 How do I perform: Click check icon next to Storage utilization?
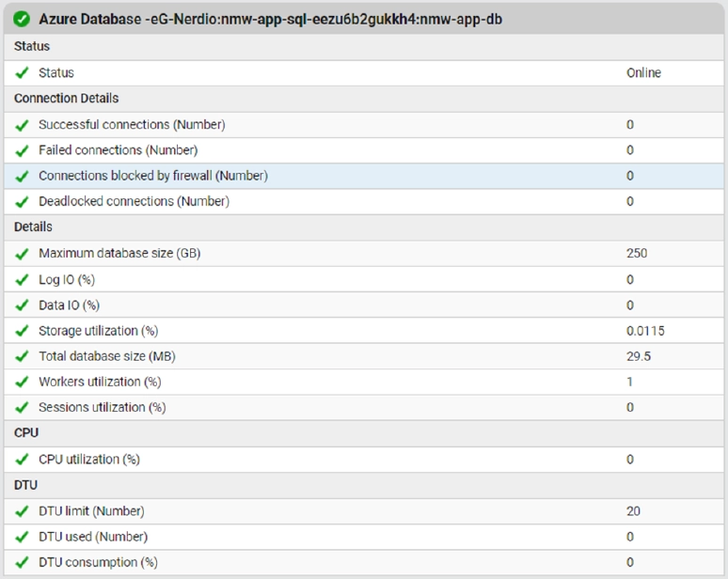22,331
